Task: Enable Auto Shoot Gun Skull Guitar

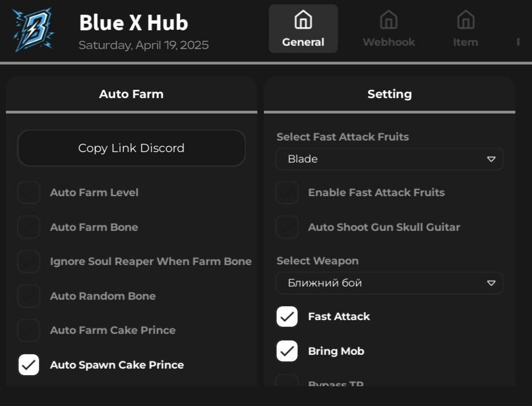Action: point(287,227)
